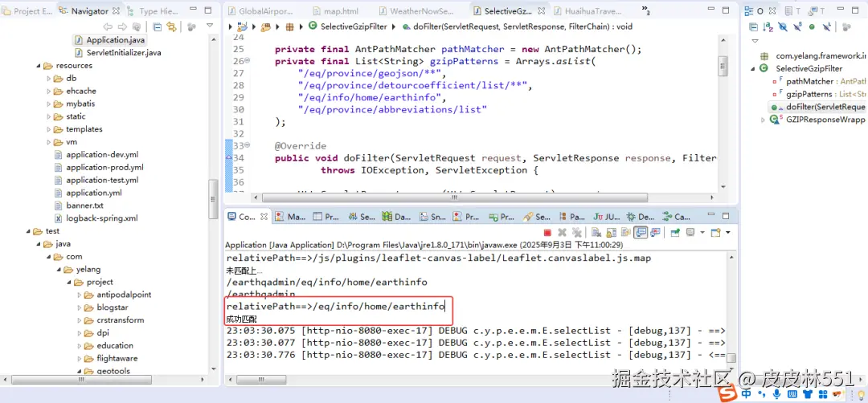
Task: Click the Remove All Terminated Launches console icon
Action: pyautogui.click(x=577, y=233)
